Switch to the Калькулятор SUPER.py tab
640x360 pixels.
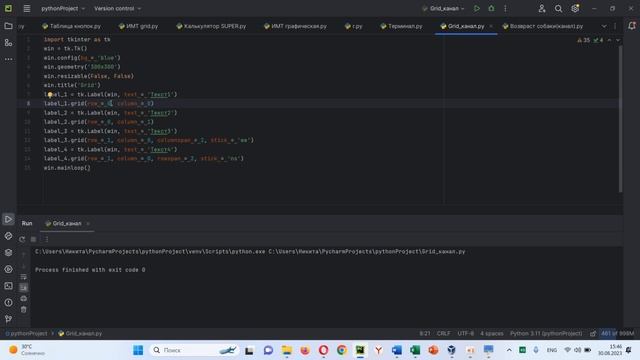pos(211,26)
